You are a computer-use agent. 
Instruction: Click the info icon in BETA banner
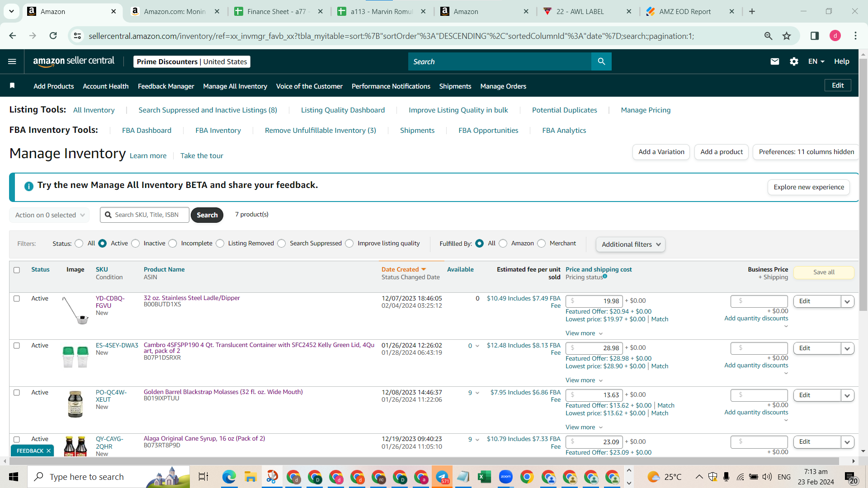28,186
